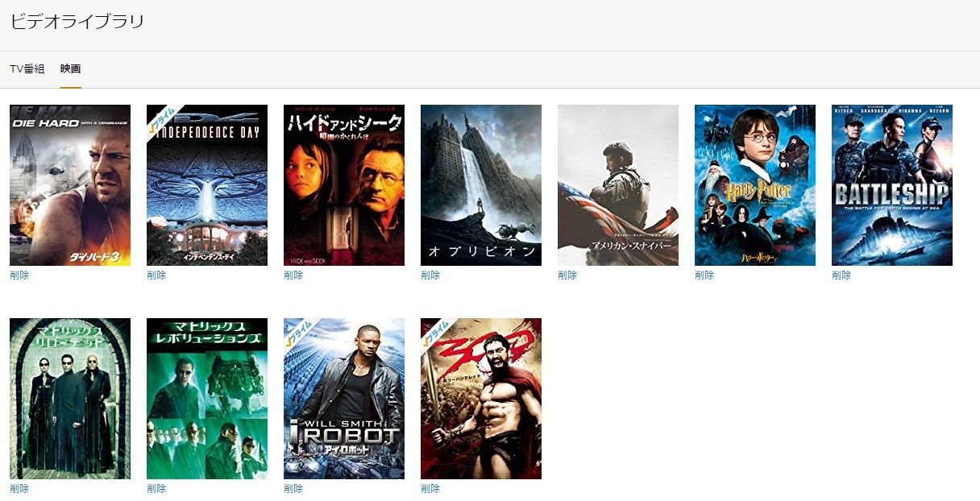This screenshot has width=980, height=501.
Task: Open the Die Hard 3 movie poster
Action: [70, 185]
